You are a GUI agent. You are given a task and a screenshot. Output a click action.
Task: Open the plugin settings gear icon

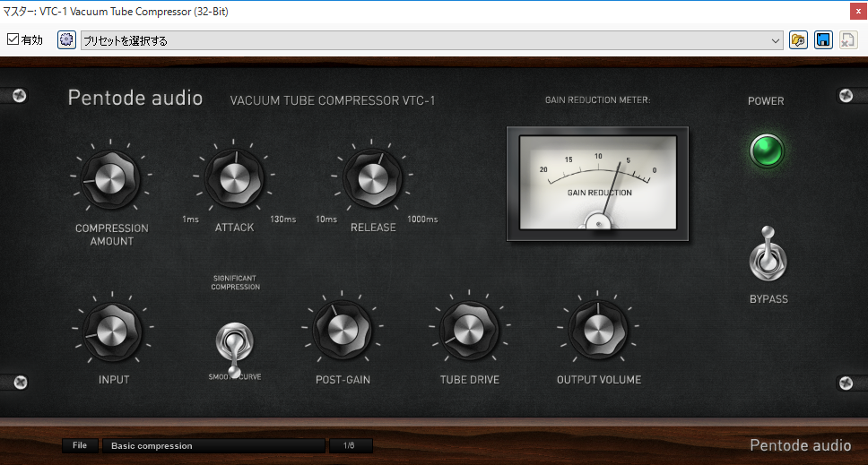point(66,39)
